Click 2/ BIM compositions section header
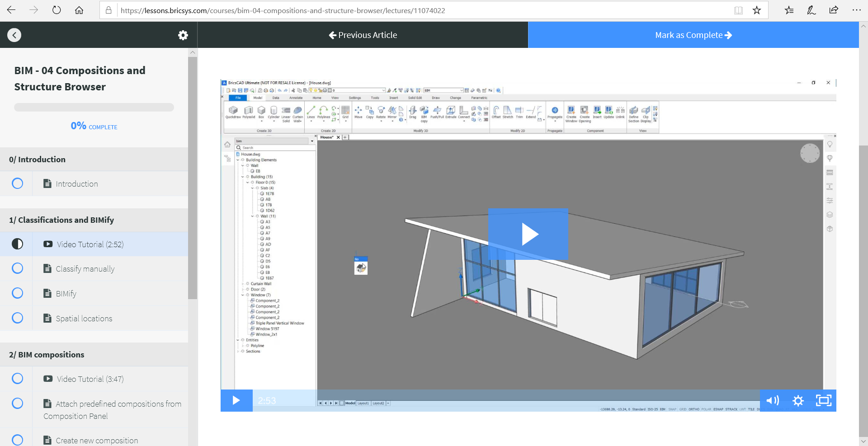The width and height of the screenshot is (868, 446). tap(94, 354)
